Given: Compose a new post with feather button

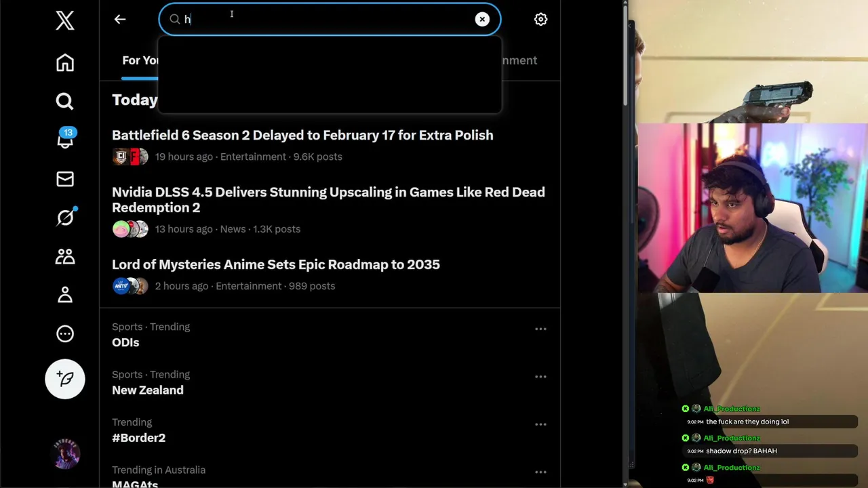Looking at the screenshot, I should coord(65,379).
